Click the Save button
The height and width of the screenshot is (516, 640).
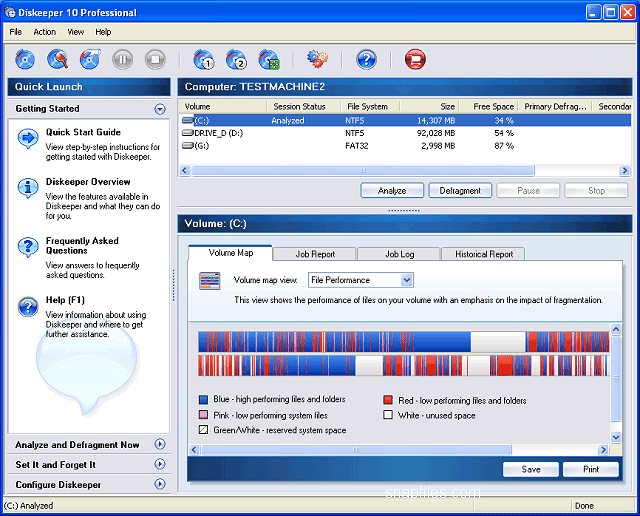(531, 469)
